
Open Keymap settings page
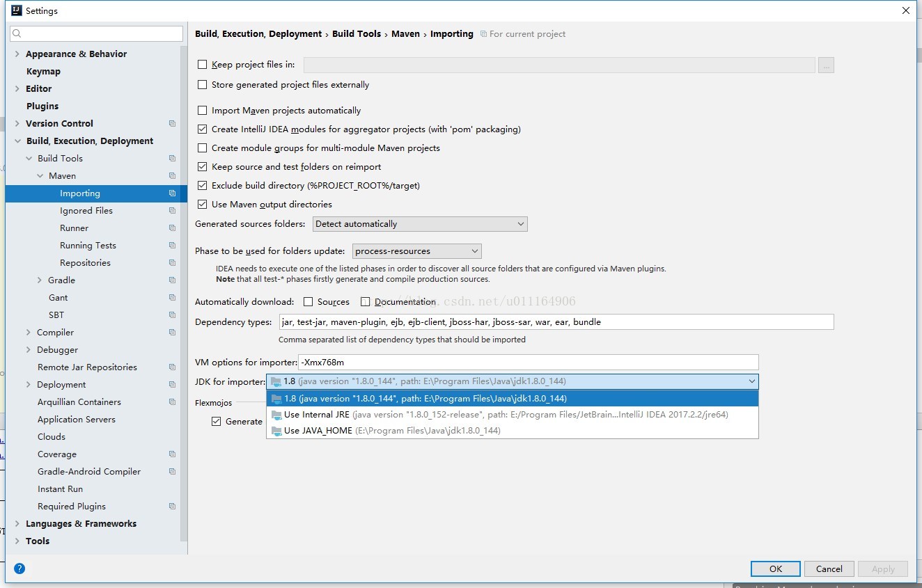click(x=43, y=72)
